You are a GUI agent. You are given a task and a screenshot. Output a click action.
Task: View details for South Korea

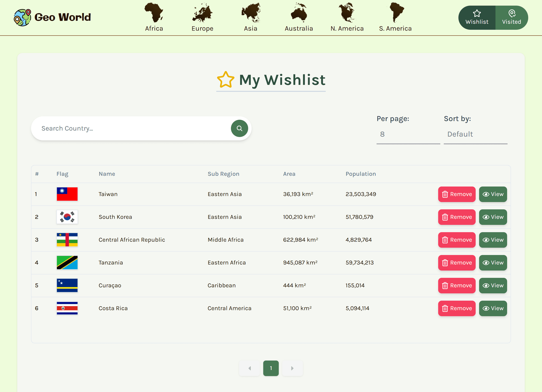coord(493,217)
